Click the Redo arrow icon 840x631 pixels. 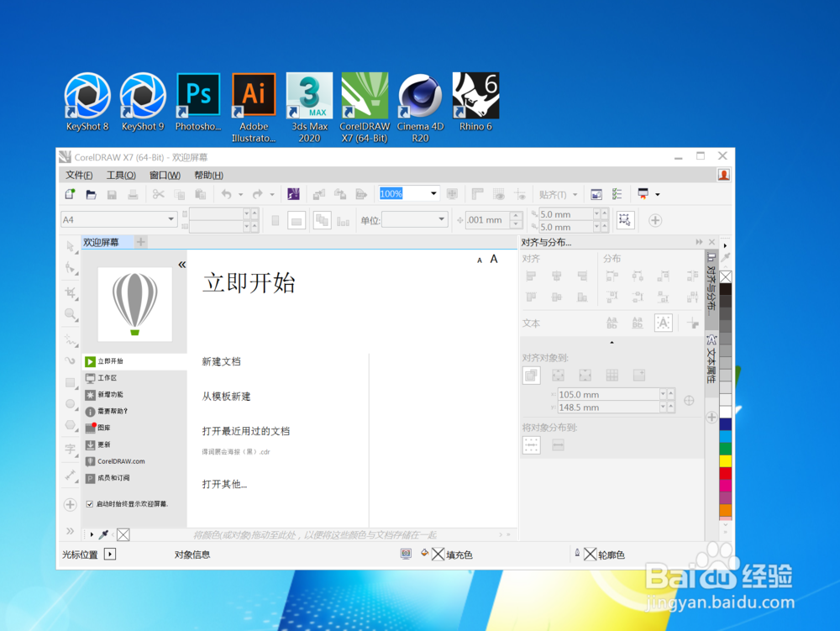[x=258, y=194]
